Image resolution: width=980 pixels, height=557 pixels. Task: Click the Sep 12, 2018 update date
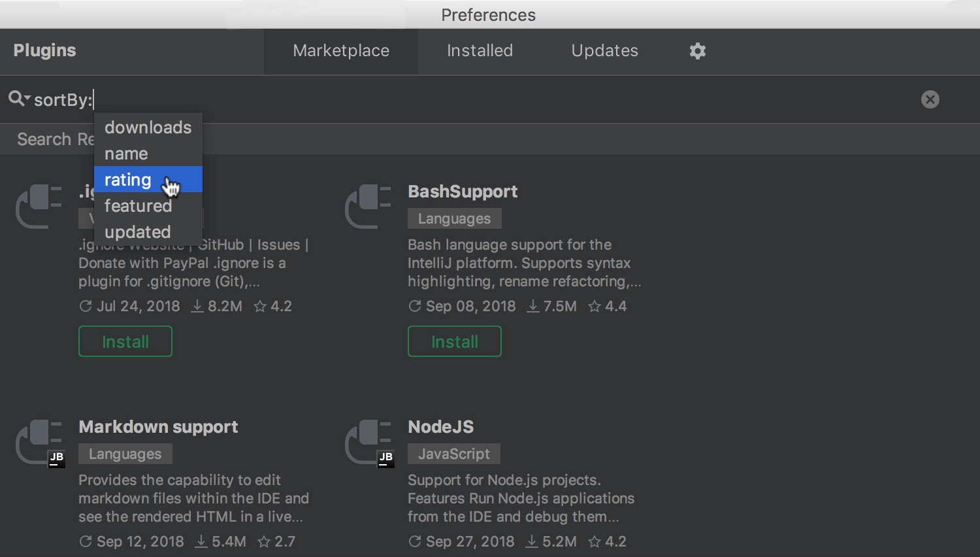[x=132, y=541]
